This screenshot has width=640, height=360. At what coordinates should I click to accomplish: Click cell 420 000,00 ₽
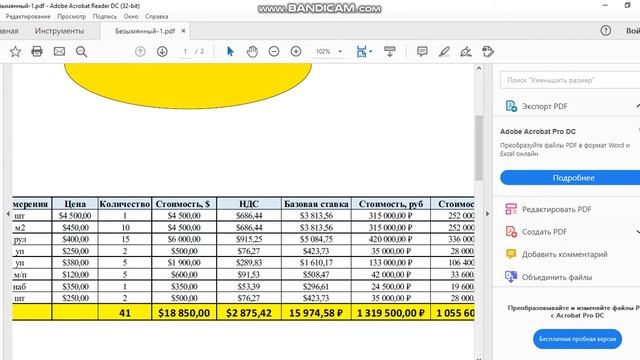(391, 239)
